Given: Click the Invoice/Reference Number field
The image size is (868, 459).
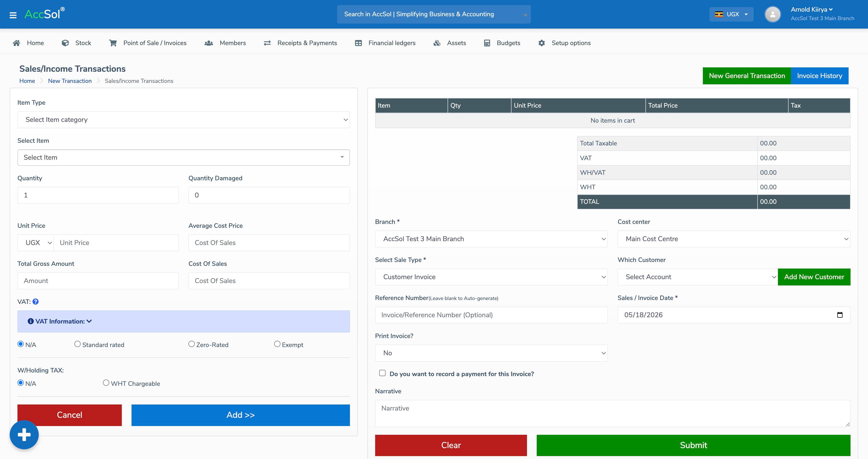Looking at the screenshot, I should [x=491, y=315].
